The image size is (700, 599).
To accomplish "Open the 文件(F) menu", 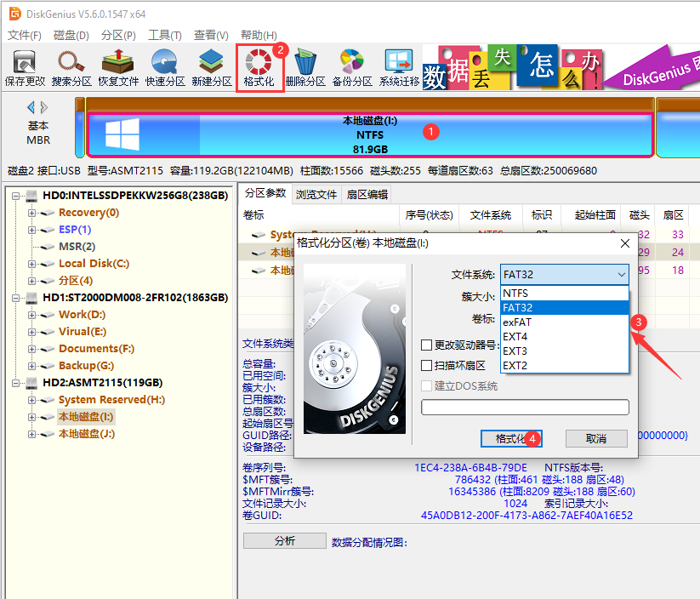I will coord(25,35).
